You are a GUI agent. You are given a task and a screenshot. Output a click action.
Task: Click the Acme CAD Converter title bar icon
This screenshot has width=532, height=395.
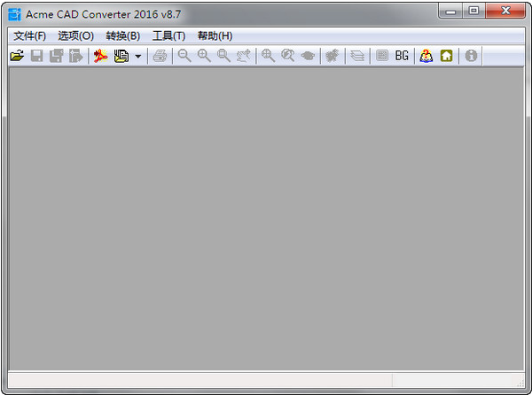14,14
